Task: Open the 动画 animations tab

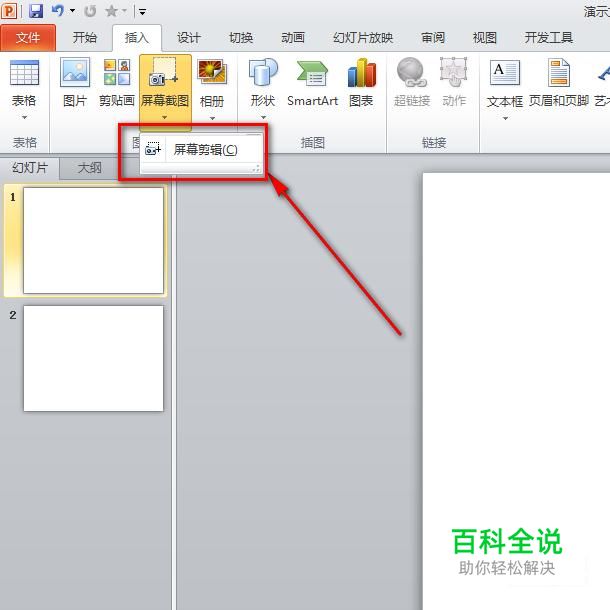Action: [x=293, y=38]
